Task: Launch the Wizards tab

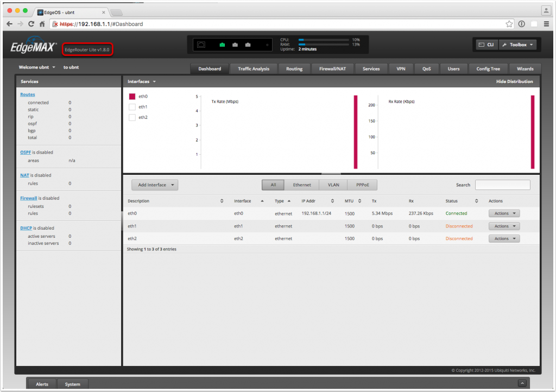Action: (525, 69)
